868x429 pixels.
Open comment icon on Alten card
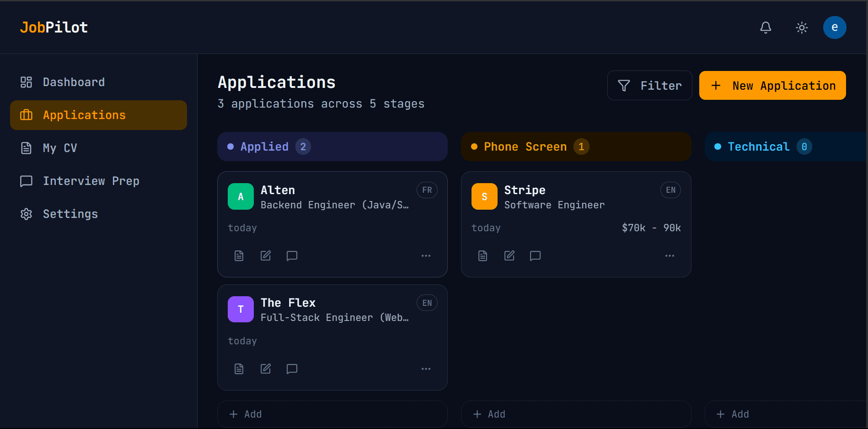(x=292, y=255)
